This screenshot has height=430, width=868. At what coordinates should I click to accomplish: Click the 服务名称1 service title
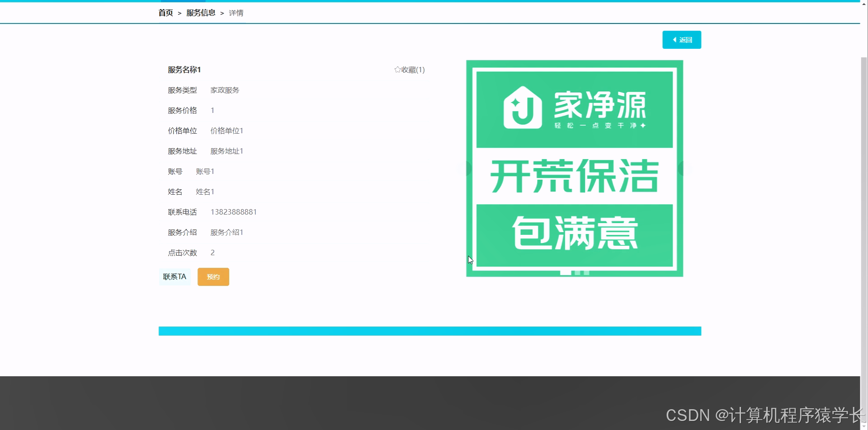click(183, 70)
